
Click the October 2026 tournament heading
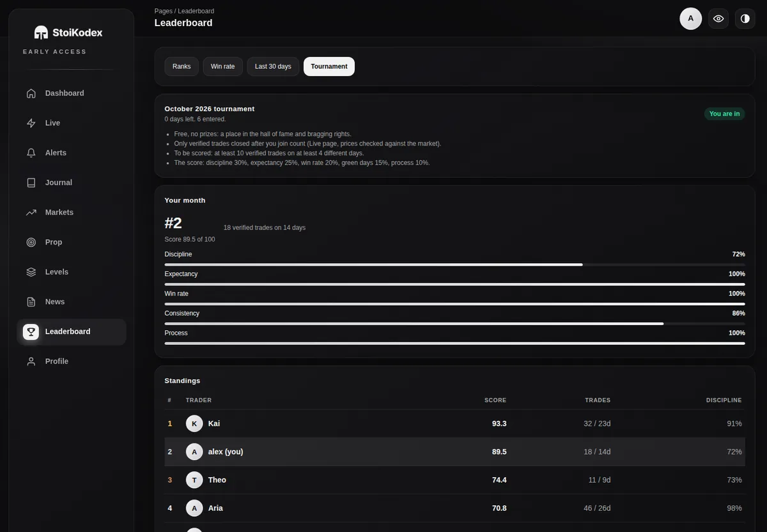(210, 109)
